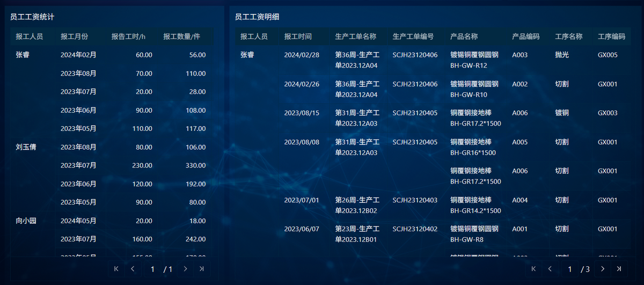644x285 pixels.
Task: Jump to last page of salary details
Action: click(619, 269)
